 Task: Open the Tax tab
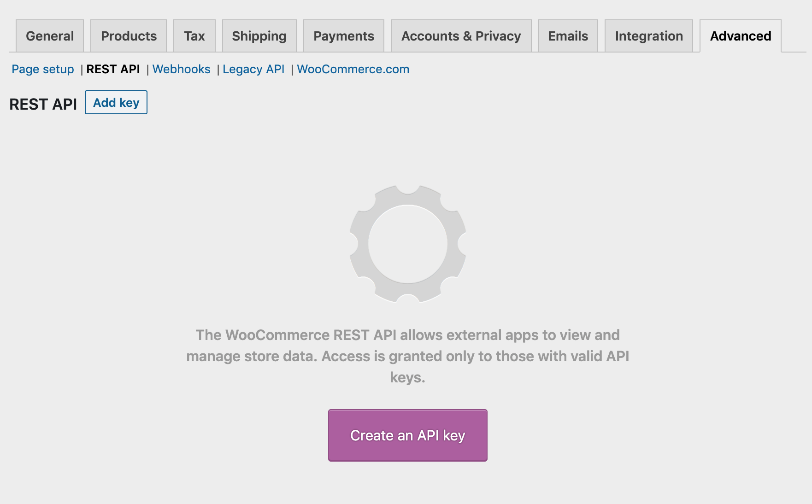click(194, 36)
